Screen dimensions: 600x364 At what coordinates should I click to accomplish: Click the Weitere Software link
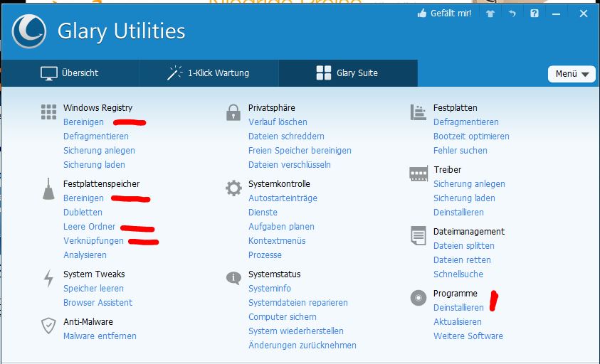[468, 336]
